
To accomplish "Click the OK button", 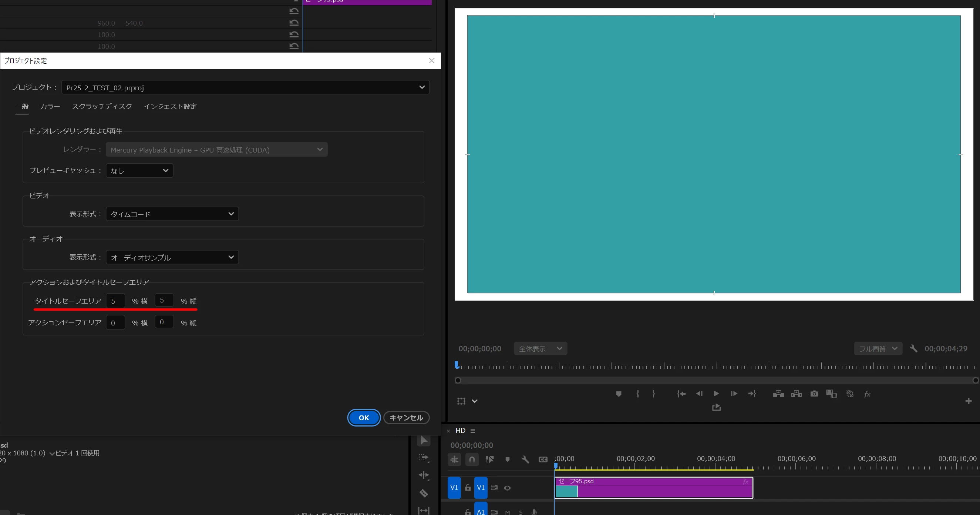I will (x=364, y=418).
